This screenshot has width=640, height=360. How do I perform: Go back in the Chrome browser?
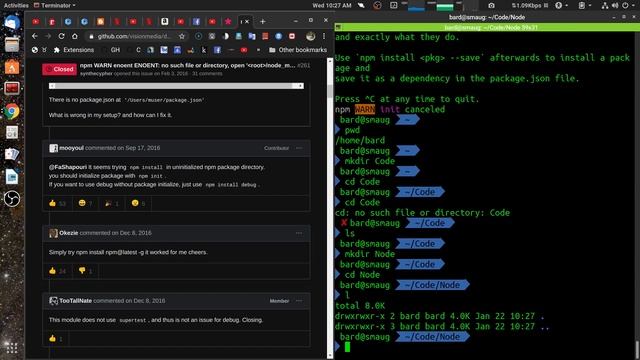pyautogui.click(x=35, y=36)
